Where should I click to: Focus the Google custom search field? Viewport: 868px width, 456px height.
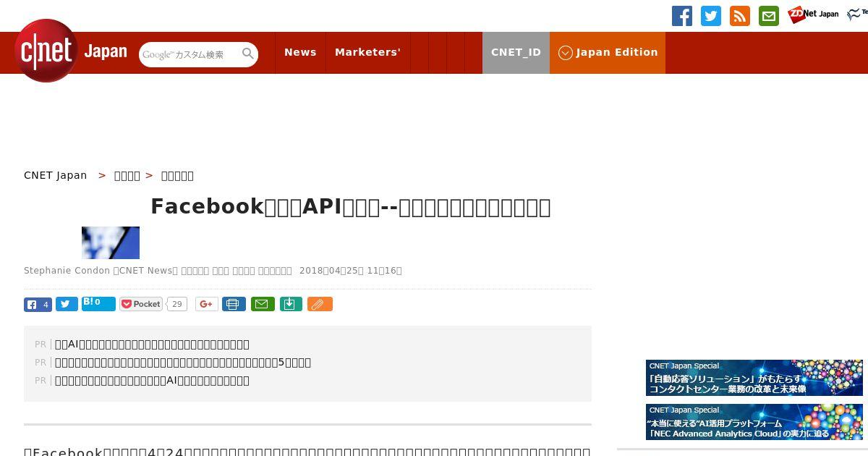pos(190,54)
